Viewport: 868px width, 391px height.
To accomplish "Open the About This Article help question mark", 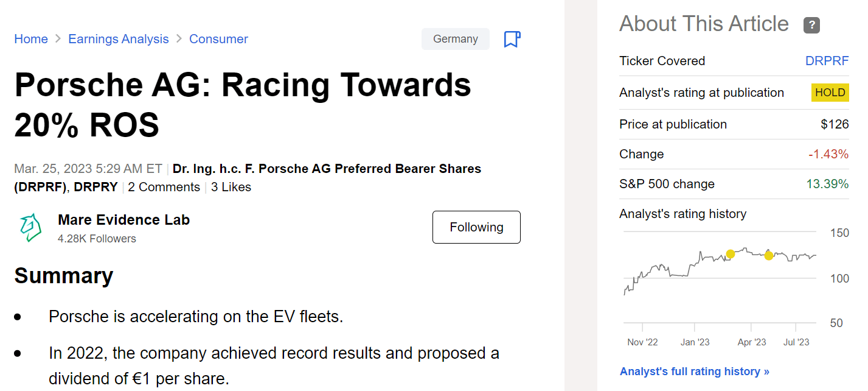I will point(811,25).
